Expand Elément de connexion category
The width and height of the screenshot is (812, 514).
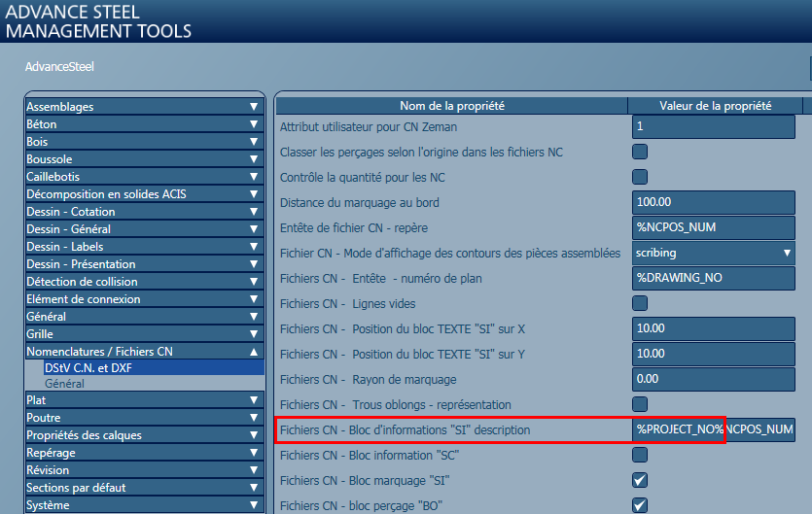145,299
